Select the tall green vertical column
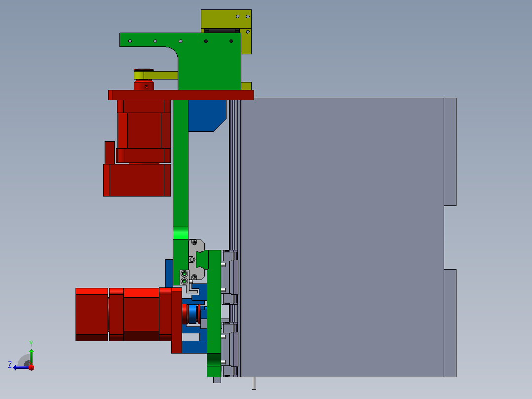The height and width of the screenshot is (399, 532). (181, 192)
